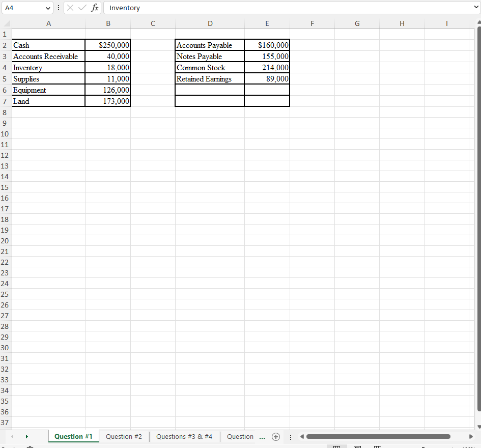The width and height of the screenshot is (481, 448).
Task: Select the Equipment cell
Action: [48, 90]
